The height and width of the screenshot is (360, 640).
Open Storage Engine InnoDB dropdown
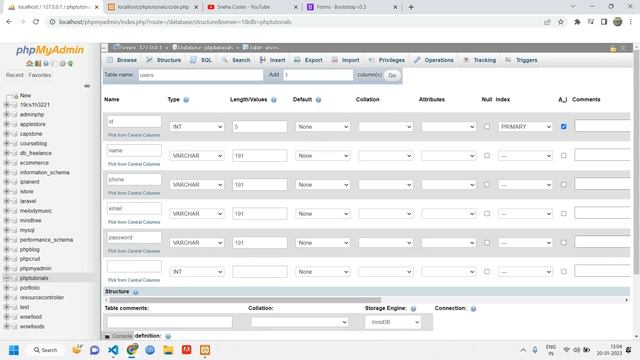[x=393, y=322]
